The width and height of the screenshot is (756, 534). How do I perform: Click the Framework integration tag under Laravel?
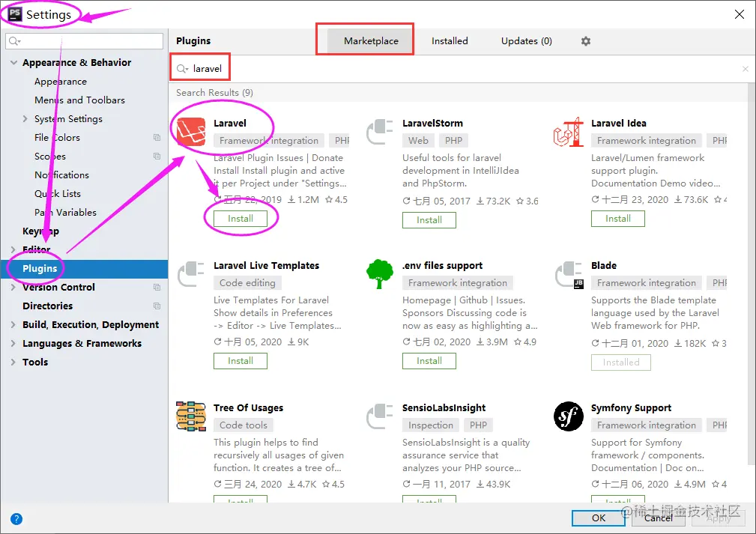[268, 140]
